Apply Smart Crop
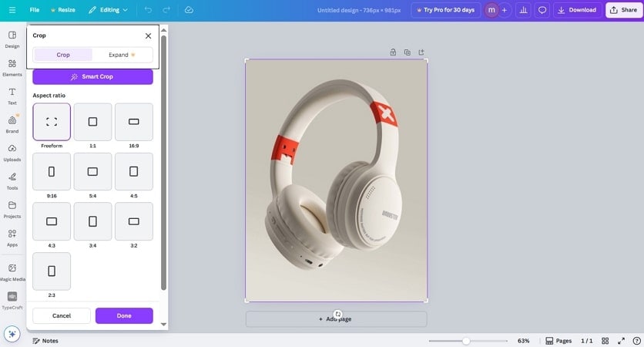The height and width of the screenshot is (347, 644). [x=92, y=76]
